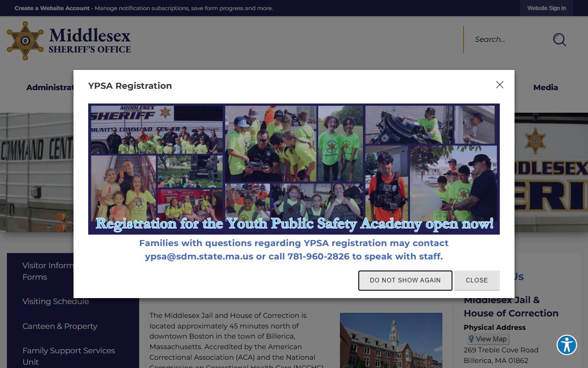The image size is (588, 368).
Task: Open Canteen & Property sidebar link
Action: 60,326
